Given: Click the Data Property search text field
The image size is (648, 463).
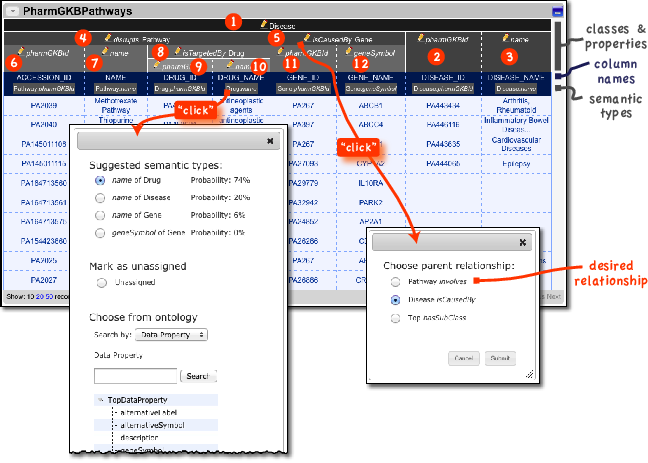Looking at the screenshot, I should (x=136, y=376).
